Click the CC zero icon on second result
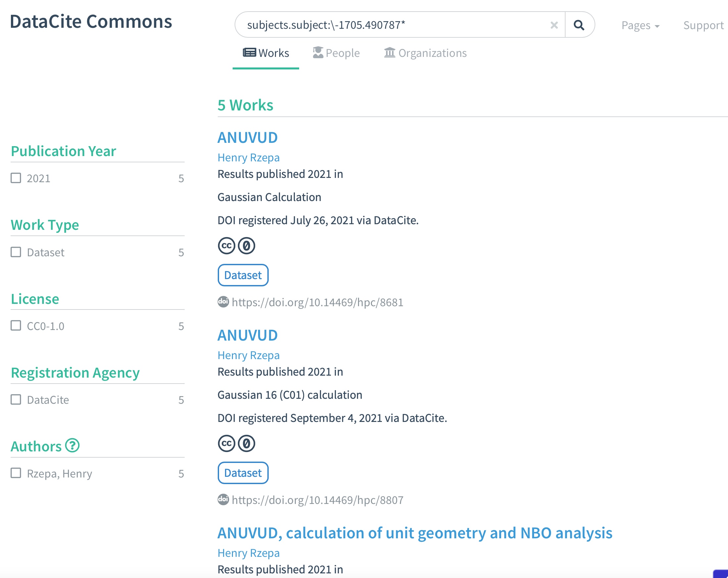The height and width of the screenshot is (578, 728). pyautogui.click(x=247, y=443)
